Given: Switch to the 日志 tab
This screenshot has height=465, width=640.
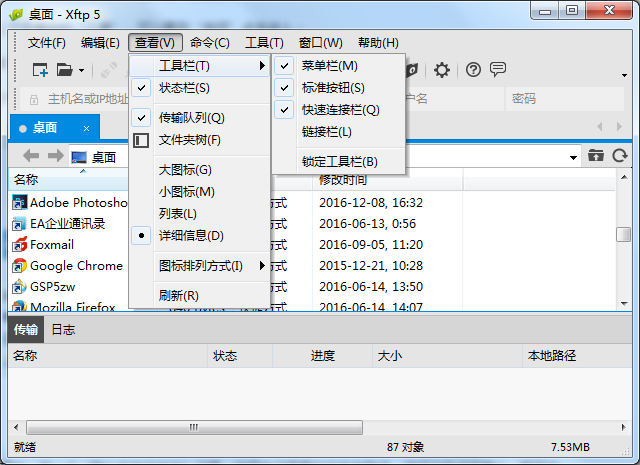Looking at the screenshot, I should click(63, 330).
